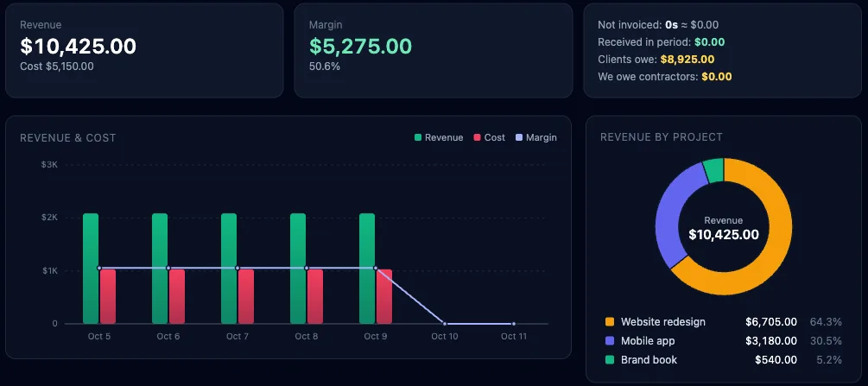The height and width of the screenshot is (386, 868).
Task: Click the green $5,275.00 margin value
Action: [x=360, y=46]
